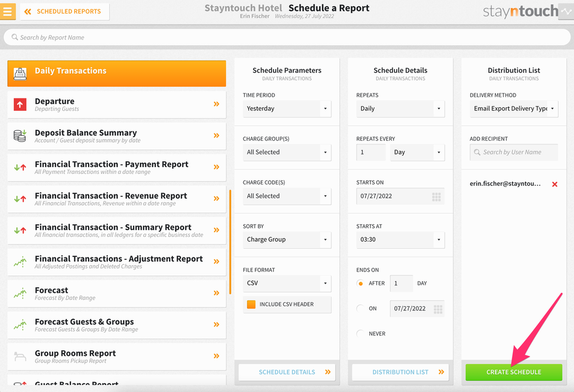
Task: Open the Time Period dropdown
Action: tap(287, 108)
